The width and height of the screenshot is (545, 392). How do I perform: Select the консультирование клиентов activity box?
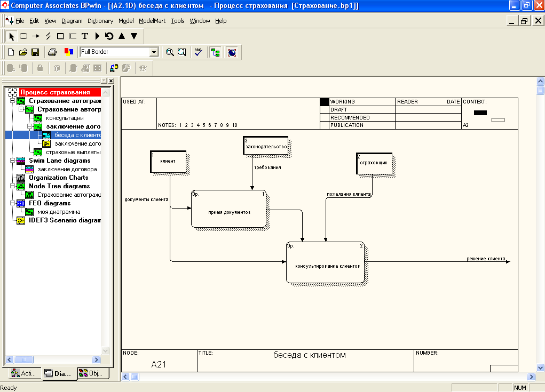tap(325, 262)
